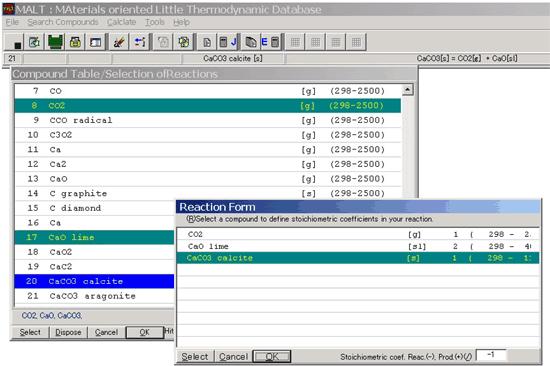Select row 7 CO in compound table
Viewport: 550px width, 366px height.
point(208,91)
